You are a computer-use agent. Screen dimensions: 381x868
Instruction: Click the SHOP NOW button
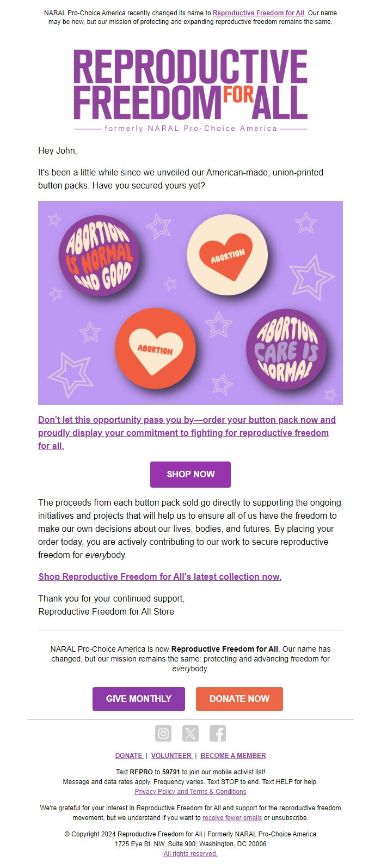(190, 474)
